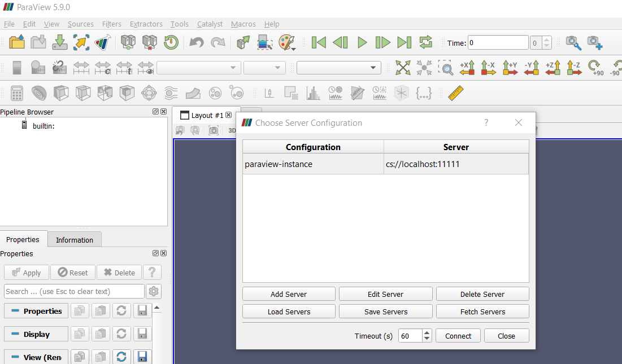Toggle the Color Legend visibility icon
Image resolution: width=622 pixels, height=364 pixels.
point(16,68)
